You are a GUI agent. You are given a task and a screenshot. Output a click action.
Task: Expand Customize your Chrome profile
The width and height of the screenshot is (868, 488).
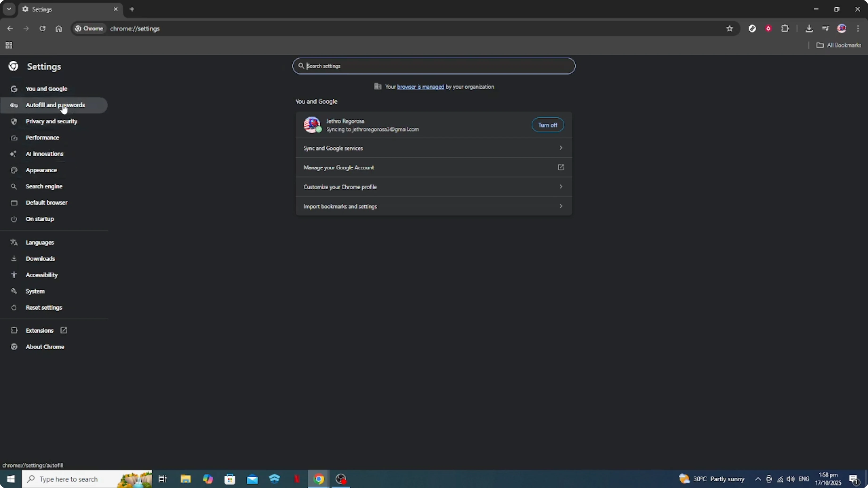pyautogui.click(x=434, y=187)
